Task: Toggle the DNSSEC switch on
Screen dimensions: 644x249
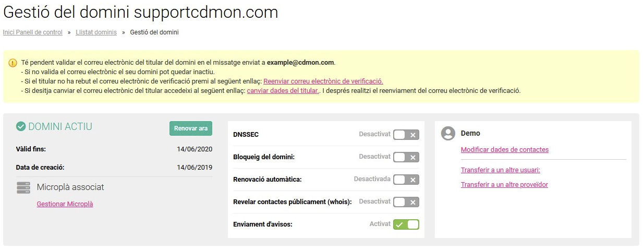Action: tap(406, 135)
